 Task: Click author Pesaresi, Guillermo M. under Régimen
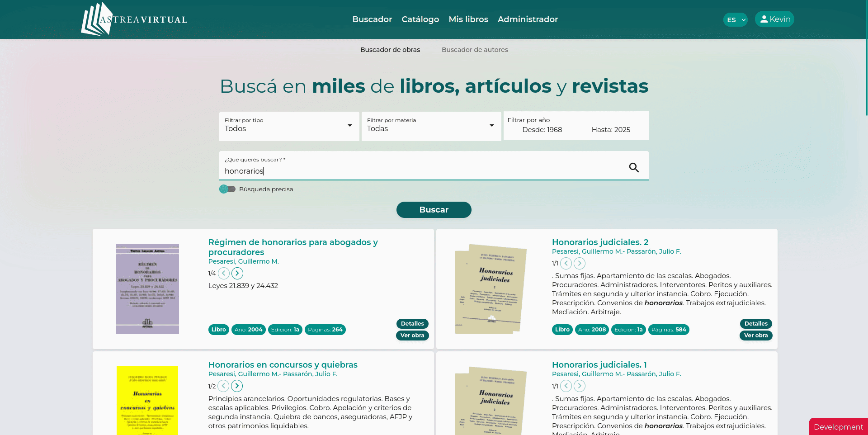(243, 261)
